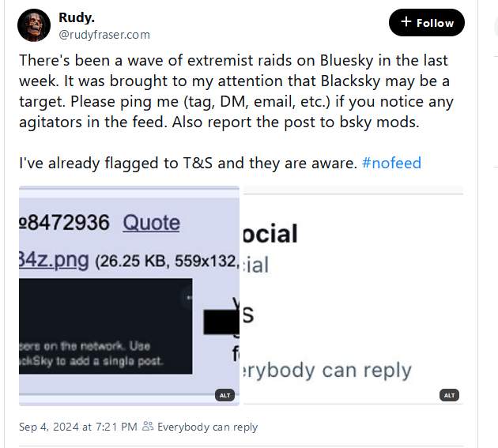Open the #nofeed hashtag
The width and height of the screenshot is (498, 448).
point(391,163)
